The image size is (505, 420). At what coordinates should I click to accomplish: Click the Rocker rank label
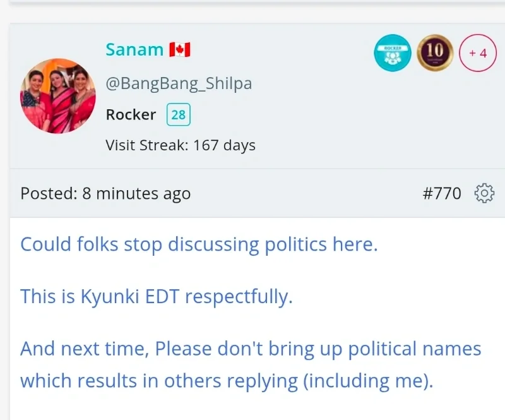point(131,115)
